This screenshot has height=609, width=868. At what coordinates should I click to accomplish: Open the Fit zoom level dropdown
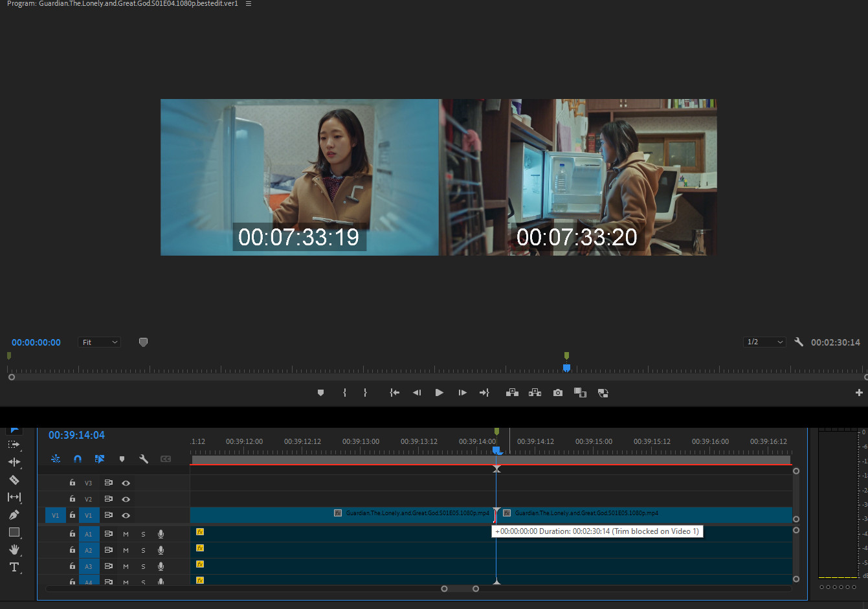[x=100, y=342]
